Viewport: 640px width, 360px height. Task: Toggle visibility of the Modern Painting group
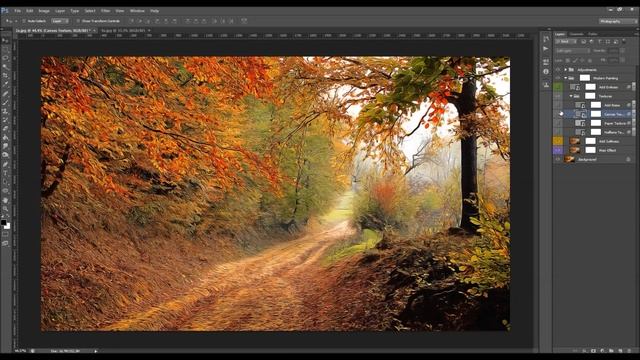558,78
